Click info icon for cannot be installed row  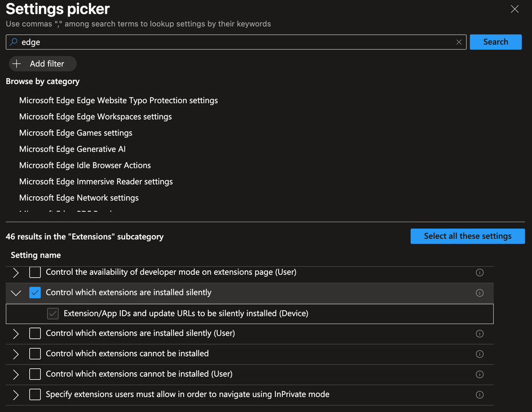coord(479,354)
